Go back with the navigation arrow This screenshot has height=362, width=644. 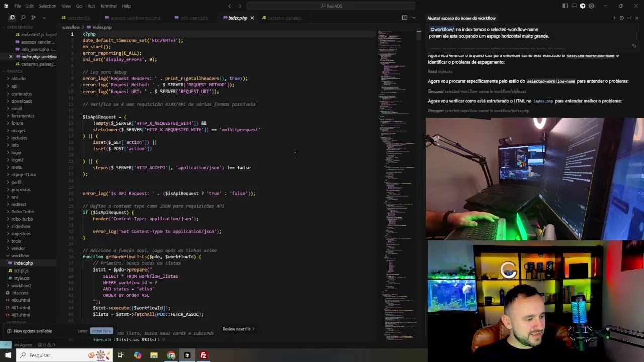click(230, 6)
